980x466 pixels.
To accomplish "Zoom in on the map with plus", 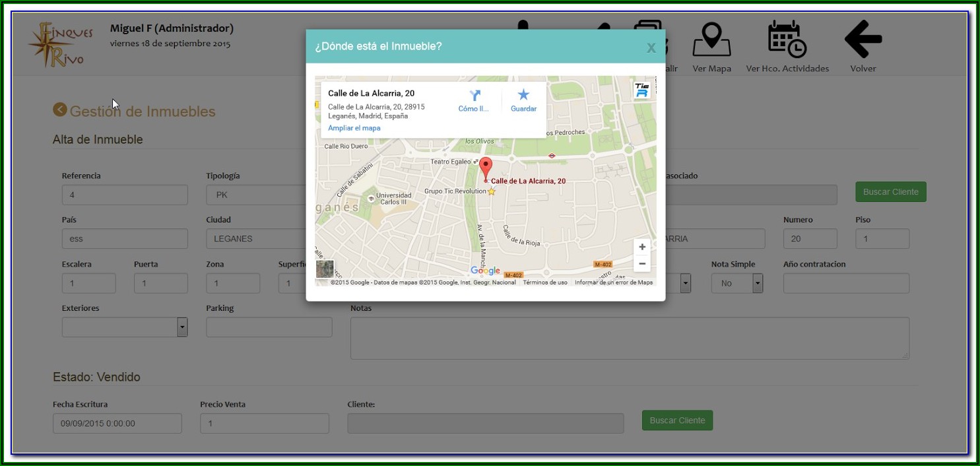I will (x=642, y=247).
